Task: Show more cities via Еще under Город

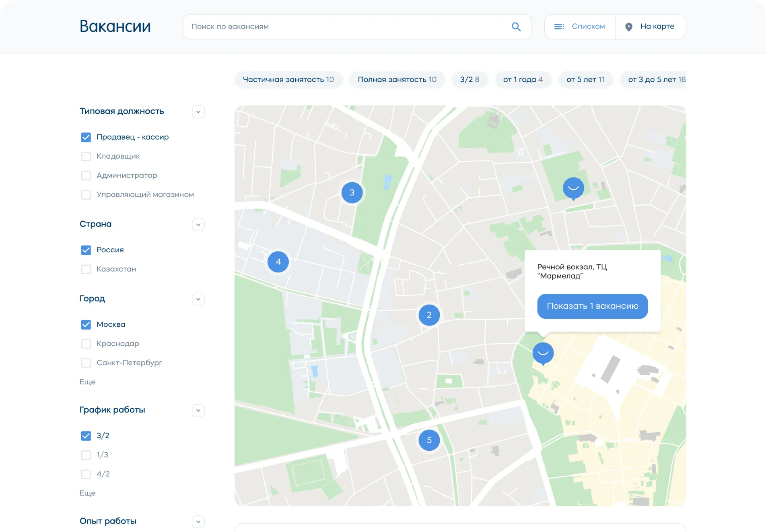Action: click(x=88, y=382)
